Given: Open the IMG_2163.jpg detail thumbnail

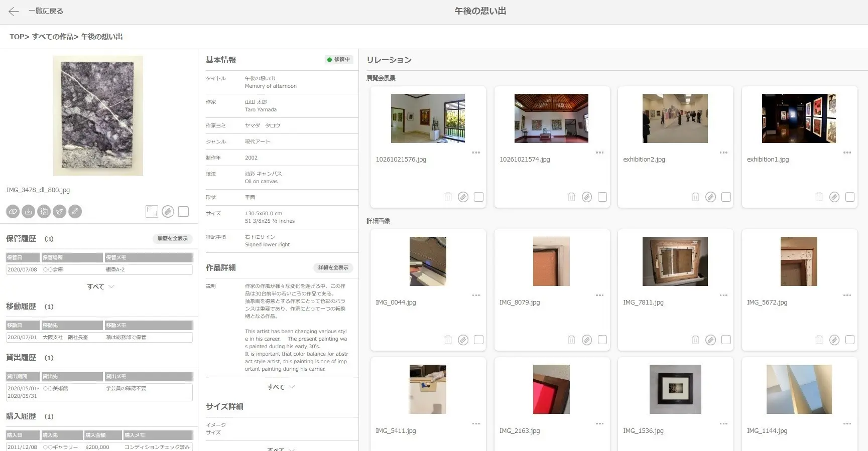Looking at the screenshot, I should pos(551,389).
